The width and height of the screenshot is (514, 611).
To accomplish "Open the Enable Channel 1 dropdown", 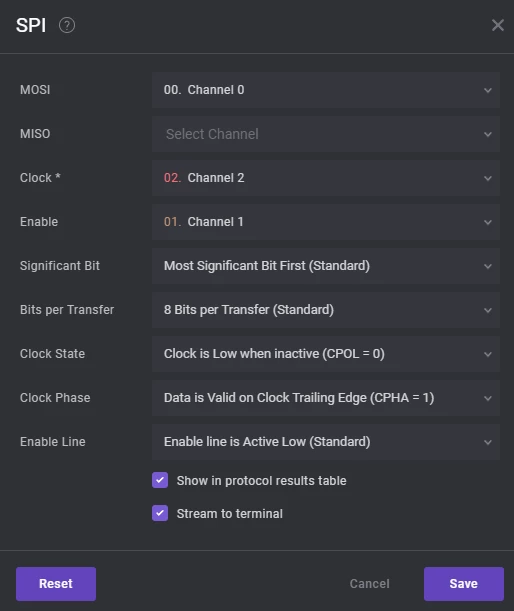I will [x=326, y=222].
